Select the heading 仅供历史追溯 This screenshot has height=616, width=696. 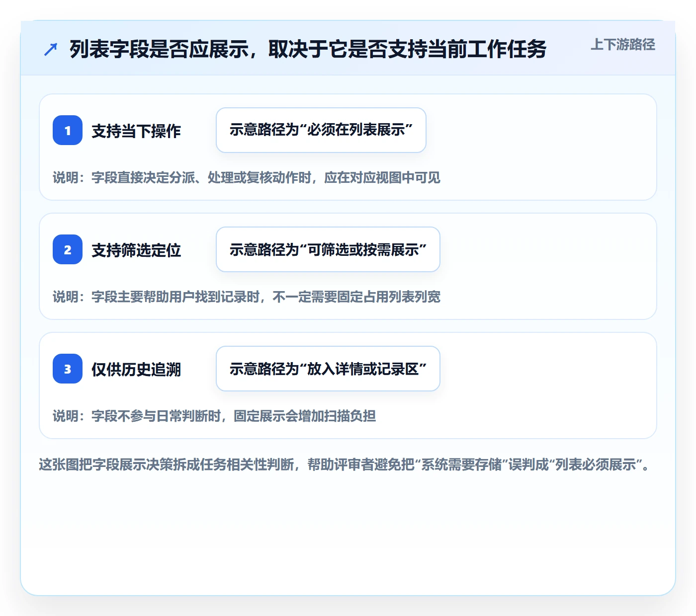pyautogui.click(x=136, y=370)
